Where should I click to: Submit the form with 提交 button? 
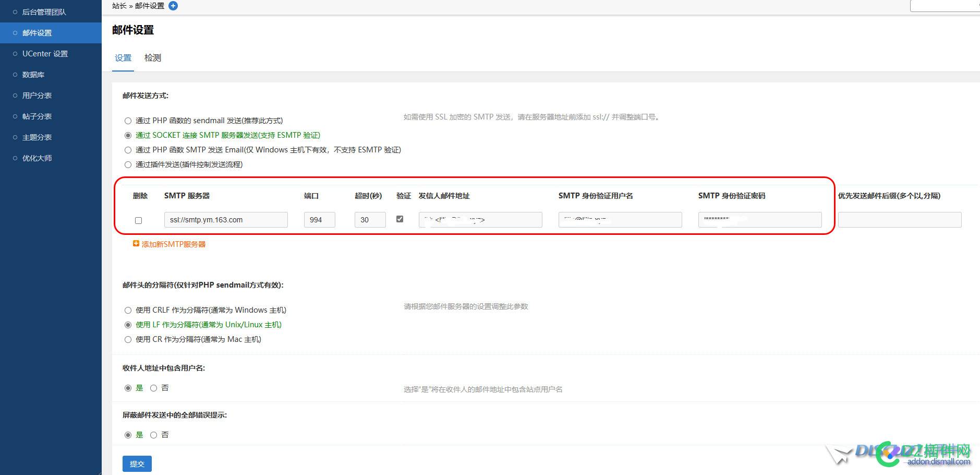[137, 464]
